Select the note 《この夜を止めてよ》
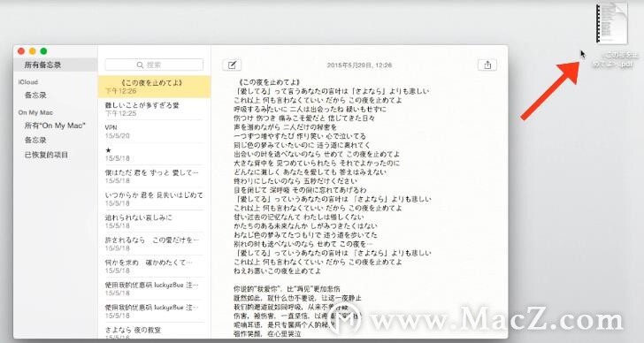The width and height of the screenshot is (644, 343). point(154,87)
